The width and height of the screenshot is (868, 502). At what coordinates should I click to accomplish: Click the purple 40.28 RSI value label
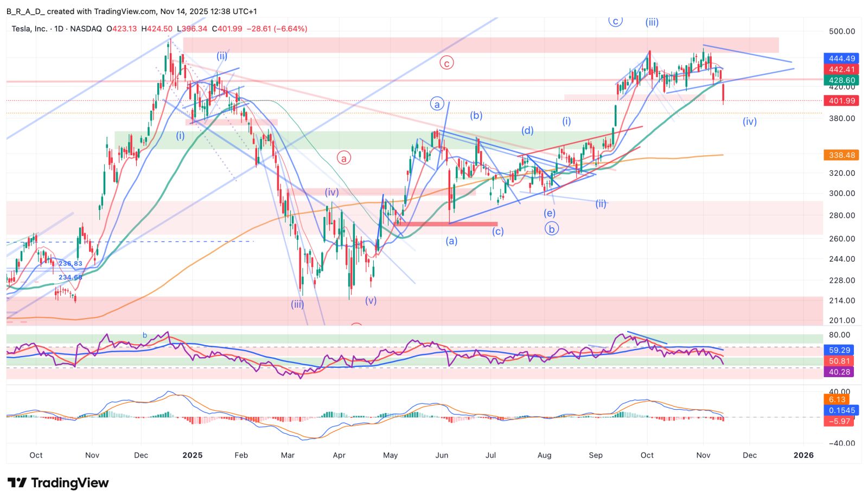[839, 372]
